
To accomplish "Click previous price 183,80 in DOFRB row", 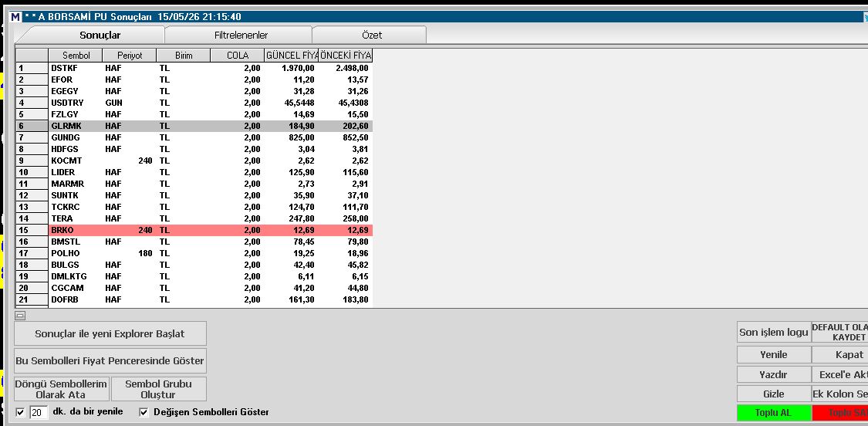I will pos(356,299).
